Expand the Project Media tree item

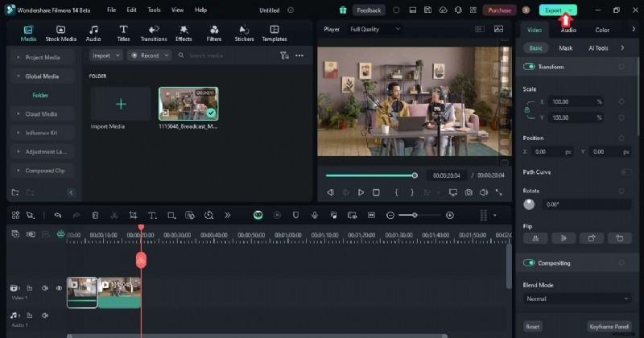pyautogui.click(x=44, y=57)
